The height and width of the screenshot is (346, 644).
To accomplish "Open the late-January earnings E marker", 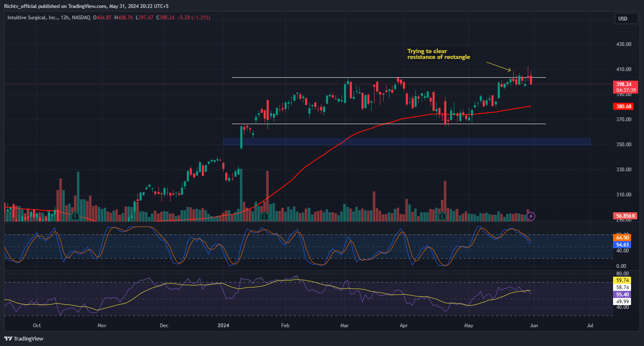I will pyautogui.click(x=264, y=216).
